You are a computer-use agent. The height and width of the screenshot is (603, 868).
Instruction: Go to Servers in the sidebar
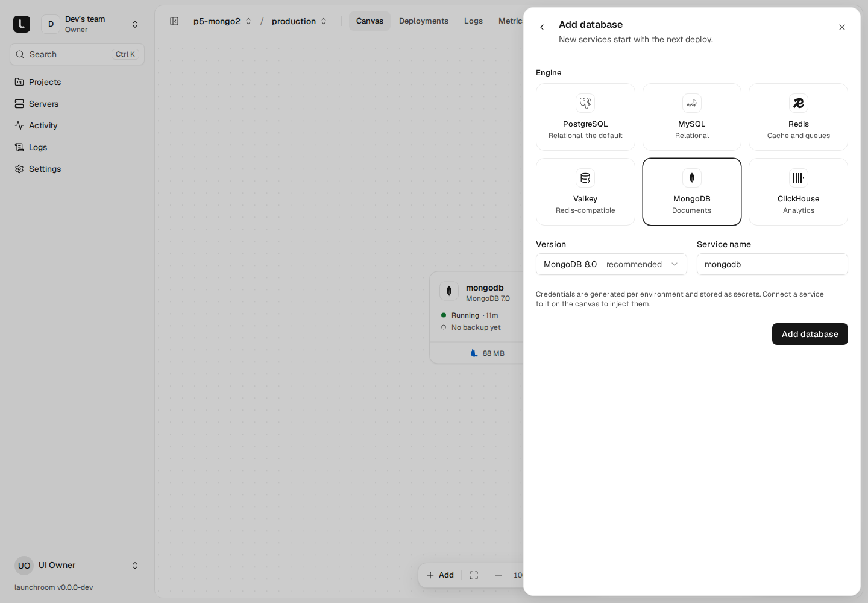77,104
